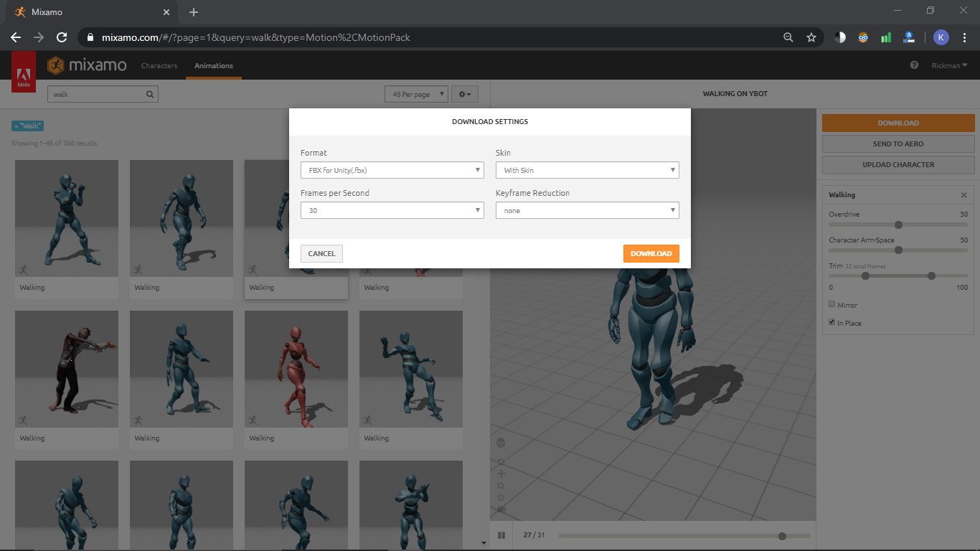Screen dimensions: 980x551
Task: Click the left Trim slider handle
Action: pos(865,275)
